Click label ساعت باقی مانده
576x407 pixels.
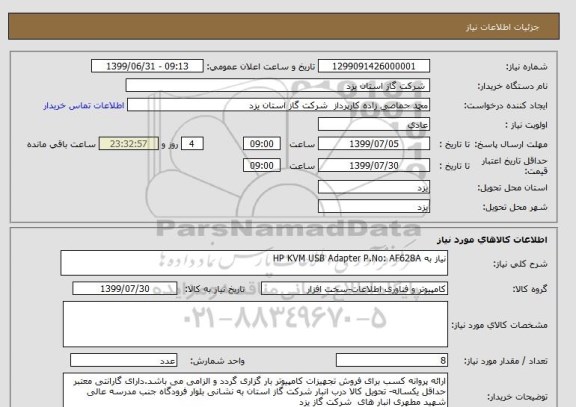coord(61,144)
